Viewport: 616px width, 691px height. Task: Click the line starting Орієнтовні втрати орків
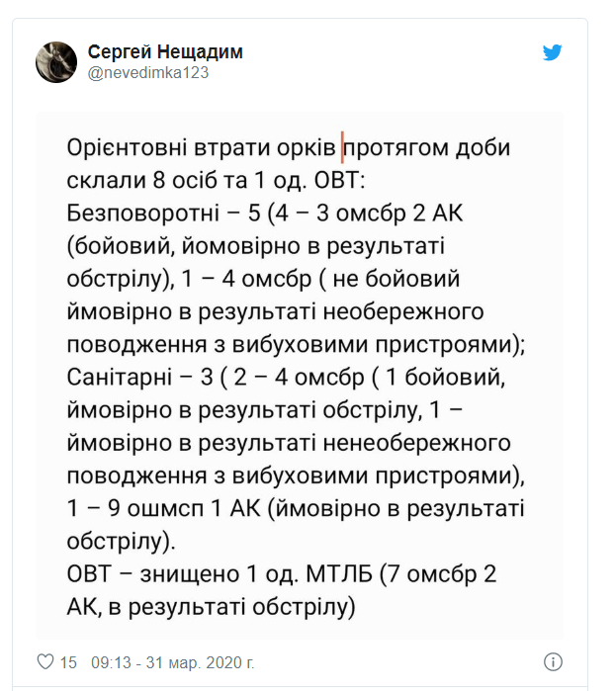tap(289, 147)
